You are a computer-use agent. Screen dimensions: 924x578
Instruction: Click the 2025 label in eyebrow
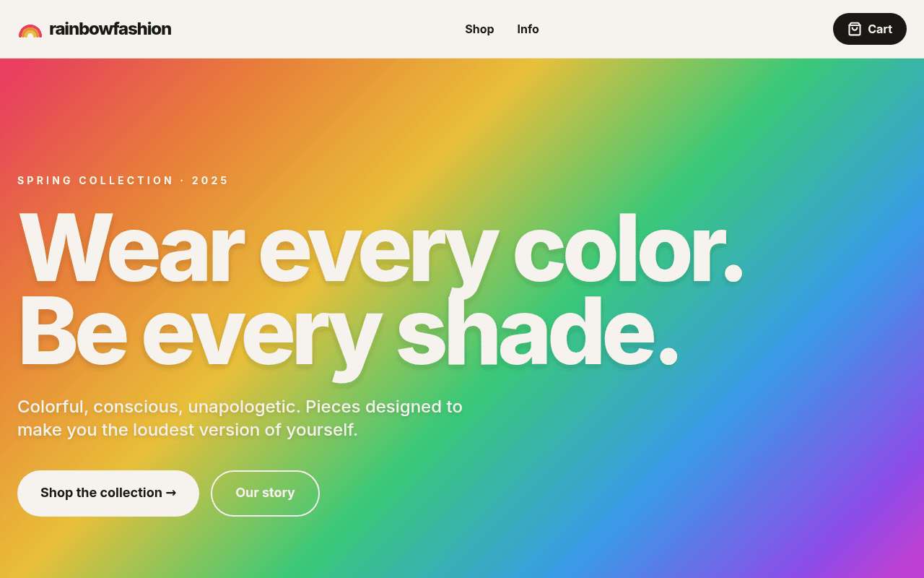pos(210,181)
